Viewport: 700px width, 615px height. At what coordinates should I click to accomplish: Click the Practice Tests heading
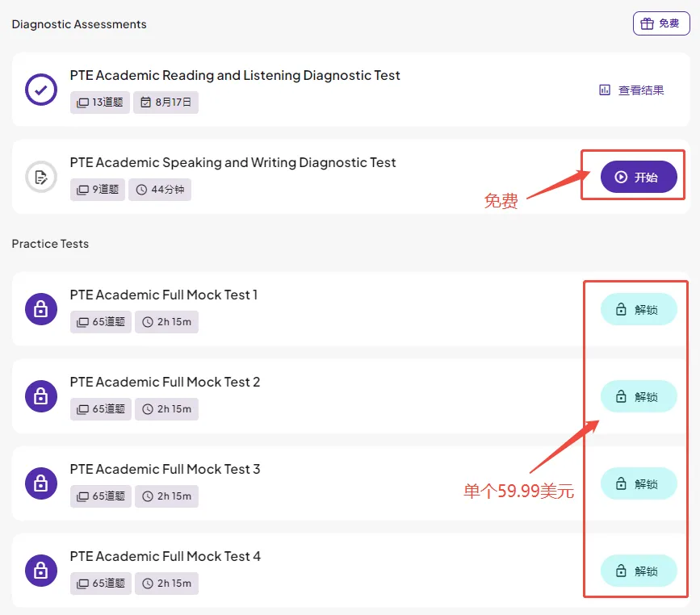(50, 244)
